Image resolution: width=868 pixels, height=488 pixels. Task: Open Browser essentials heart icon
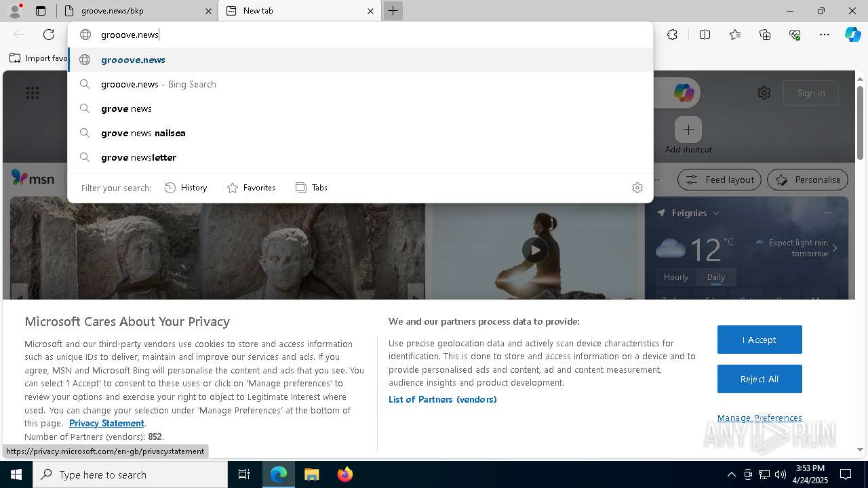pos(795,35)
